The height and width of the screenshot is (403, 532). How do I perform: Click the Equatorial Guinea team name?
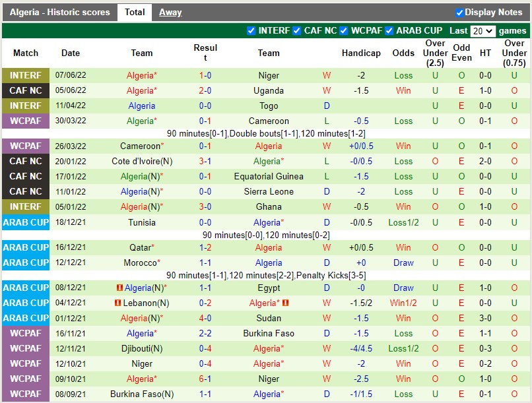pos(269,176)
